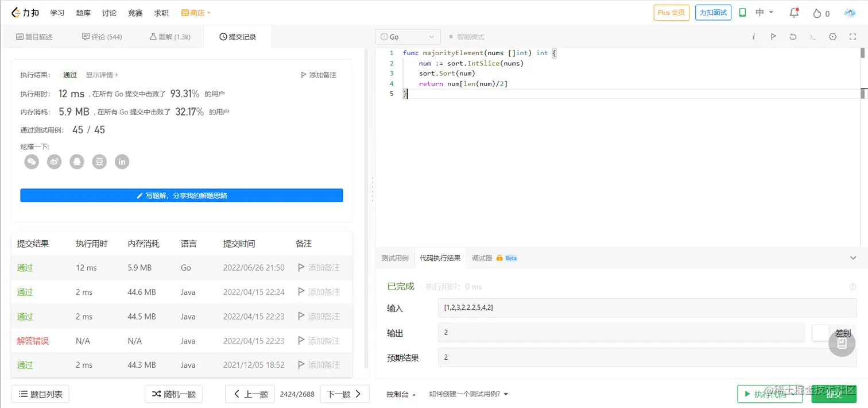Open the 题目列表 problem list

click(40, 394)
